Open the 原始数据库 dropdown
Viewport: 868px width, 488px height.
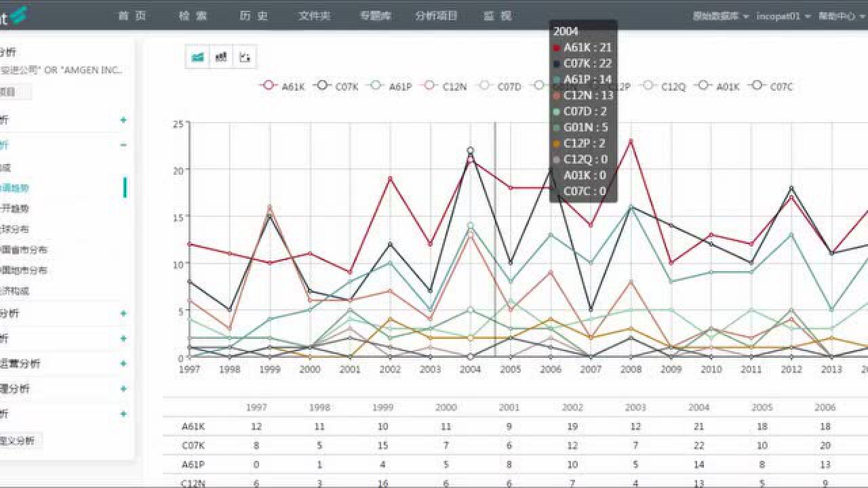[720, 16]
